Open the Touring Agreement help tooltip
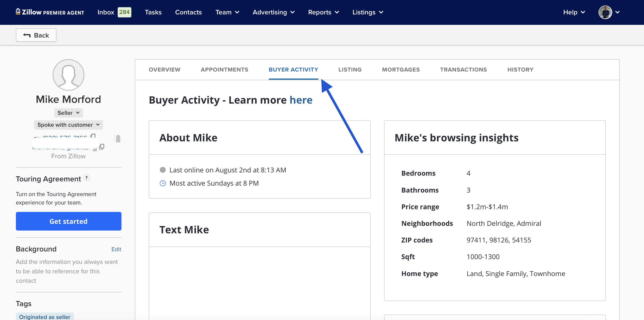Viewport: 644px width, 320px height. click(x=86, y=178)
